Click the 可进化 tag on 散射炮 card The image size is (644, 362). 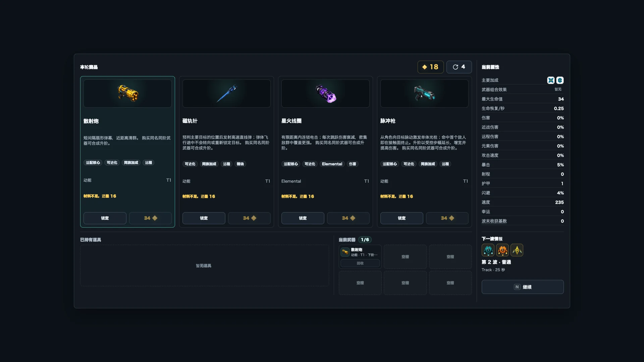click(x=112, y=163)
